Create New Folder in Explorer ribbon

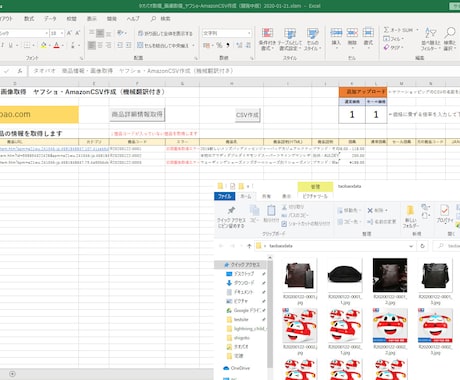tap(410, 217)
